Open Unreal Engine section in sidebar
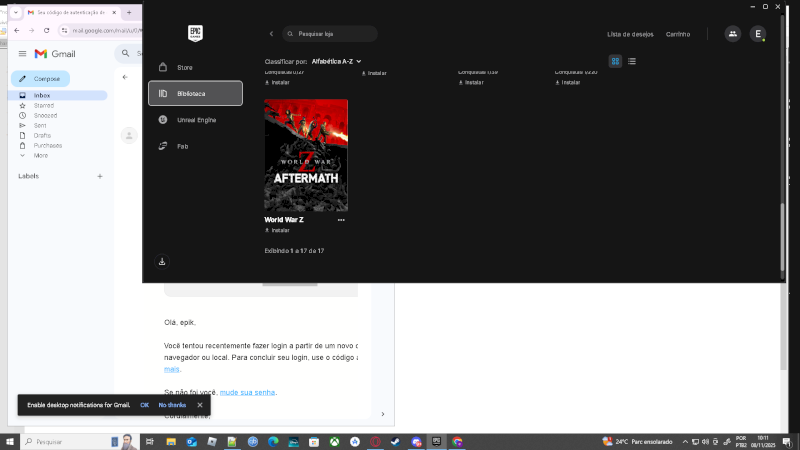Image resolution: width=800 pixels, height=450 pixels. pyautogui.click(x=196, y=119)
